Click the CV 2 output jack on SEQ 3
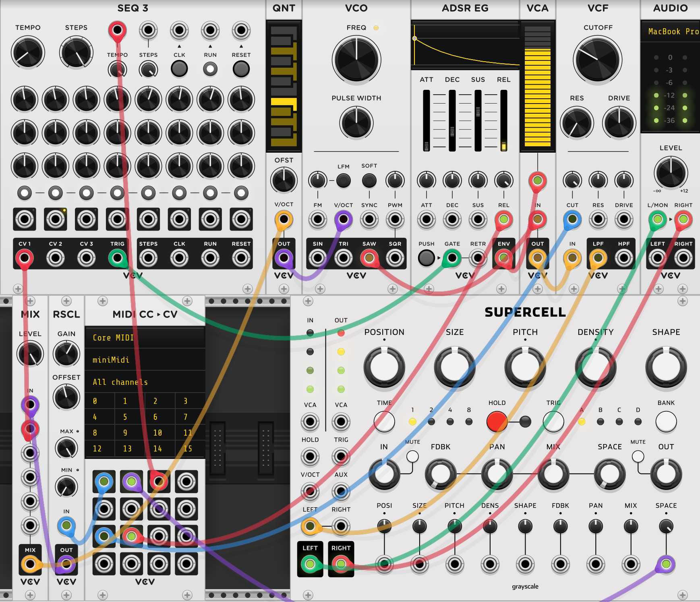This screenshot has height=602, width=700. [56, 258]
